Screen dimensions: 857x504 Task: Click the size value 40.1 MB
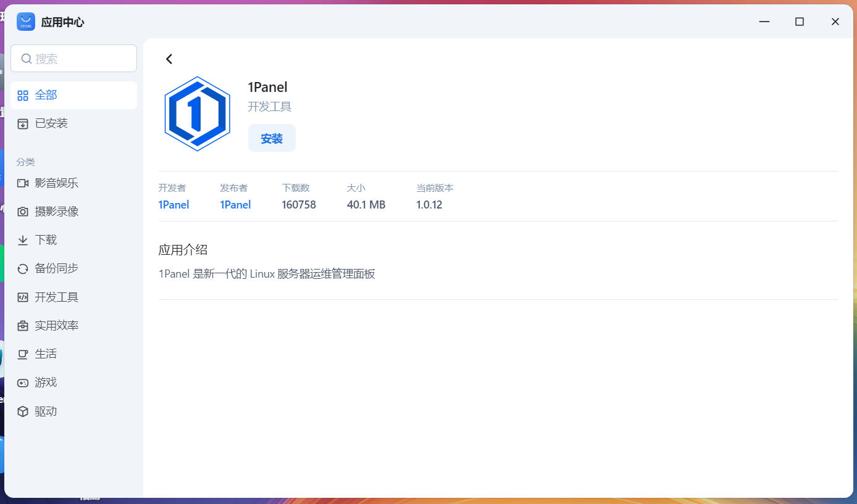coord(366,205)
